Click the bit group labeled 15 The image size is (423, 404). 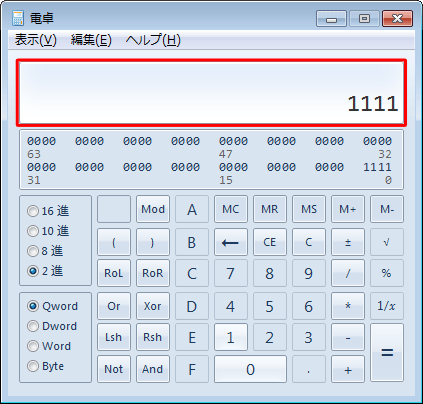(x=233, y=167)
